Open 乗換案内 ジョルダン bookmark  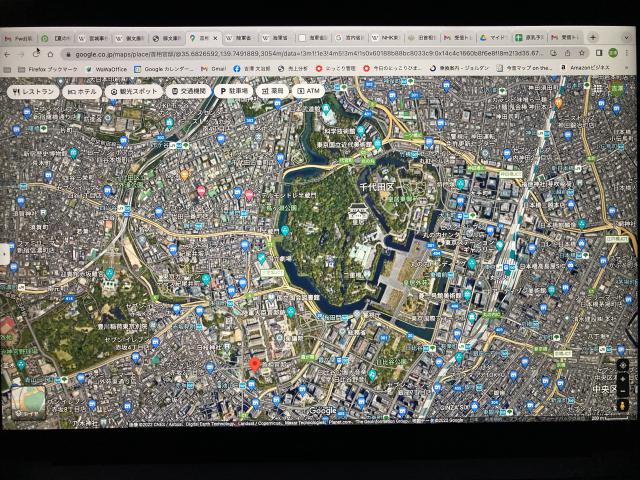point(459,68)
